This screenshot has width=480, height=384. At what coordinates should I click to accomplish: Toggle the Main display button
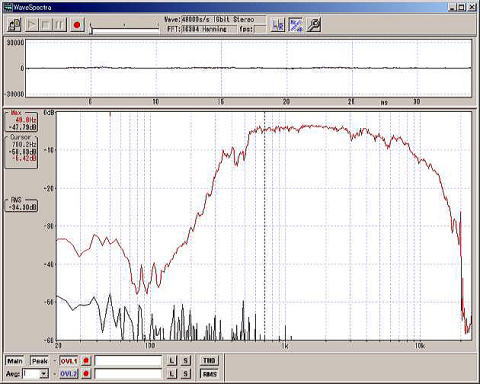tap(15, 361)
